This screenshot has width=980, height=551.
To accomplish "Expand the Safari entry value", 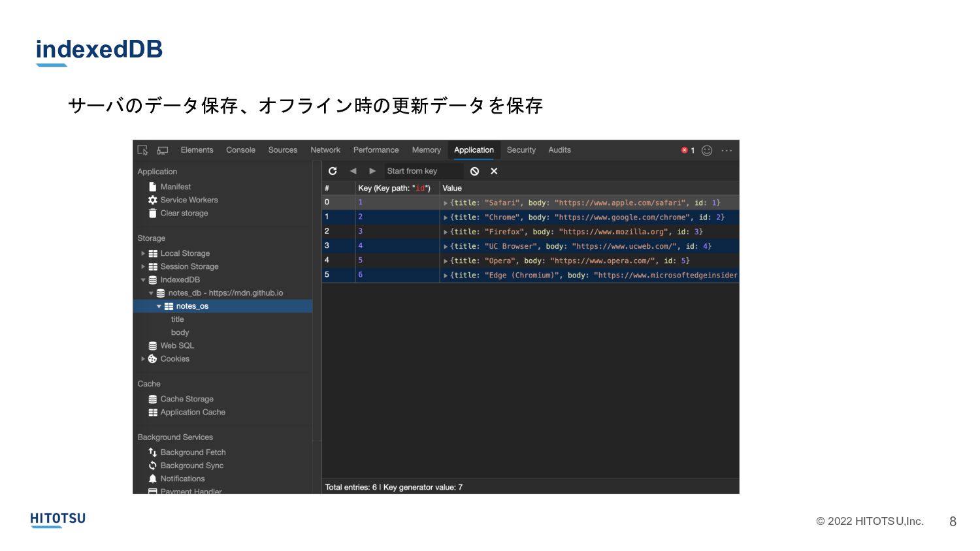I will click(446, 203).
